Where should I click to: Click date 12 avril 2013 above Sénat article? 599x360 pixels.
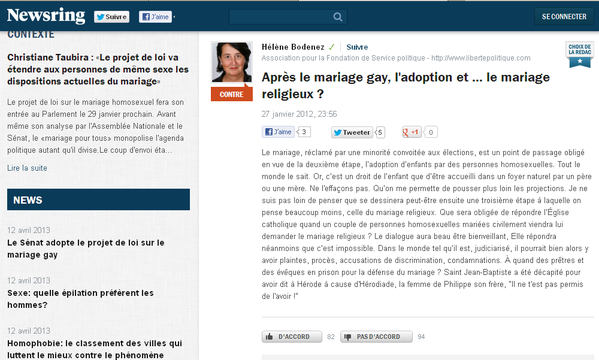click(29, 230)
